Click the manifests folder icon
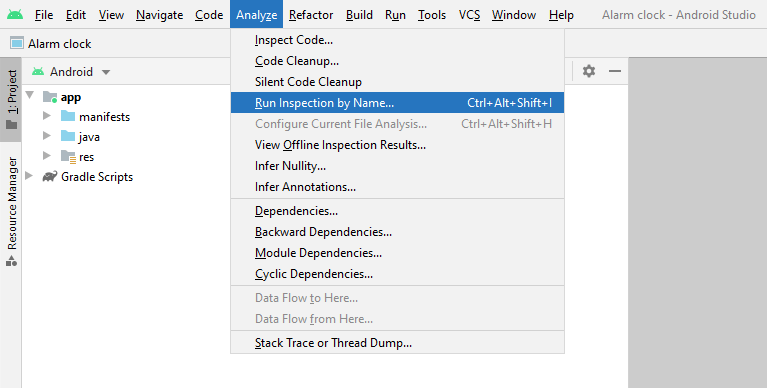The width and height of the screenshot is (767, 388). point(68,116)
